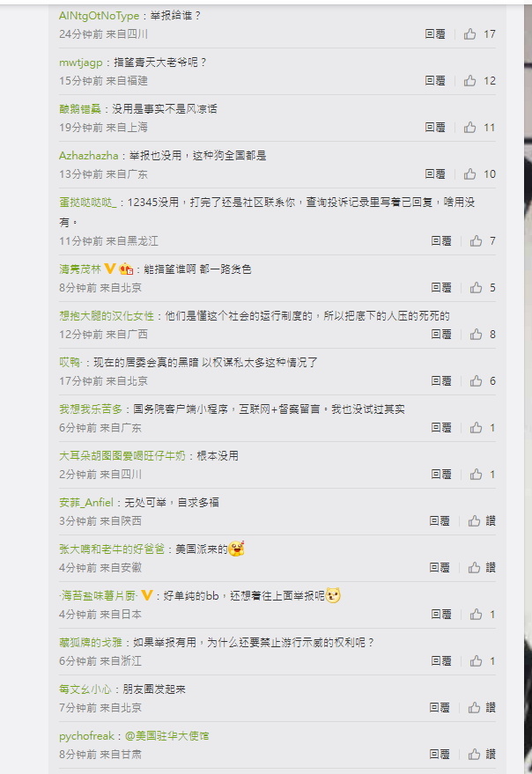This screenshot has width=532, height=774.
Task: Reply to 每文幺小心's comment
Action: 440,708
